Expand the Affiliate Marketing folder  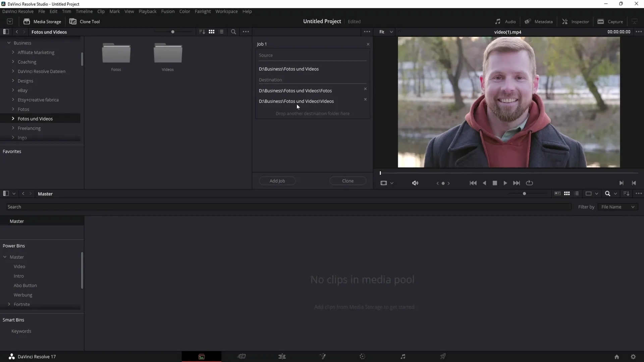point(13,52)
